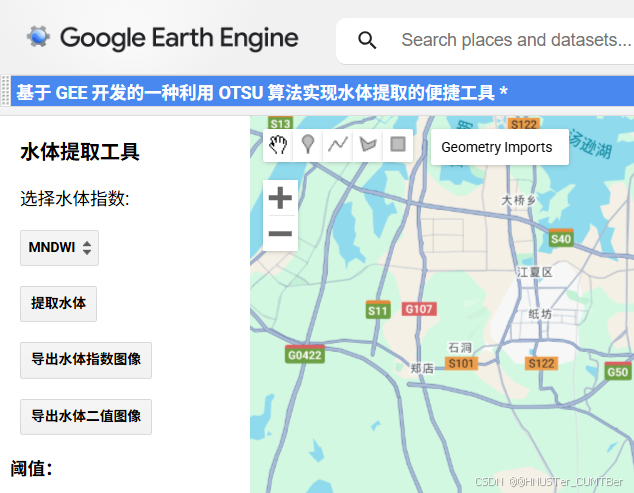Select the pan hand tool
634x493 pixels.
coord(278,145)
